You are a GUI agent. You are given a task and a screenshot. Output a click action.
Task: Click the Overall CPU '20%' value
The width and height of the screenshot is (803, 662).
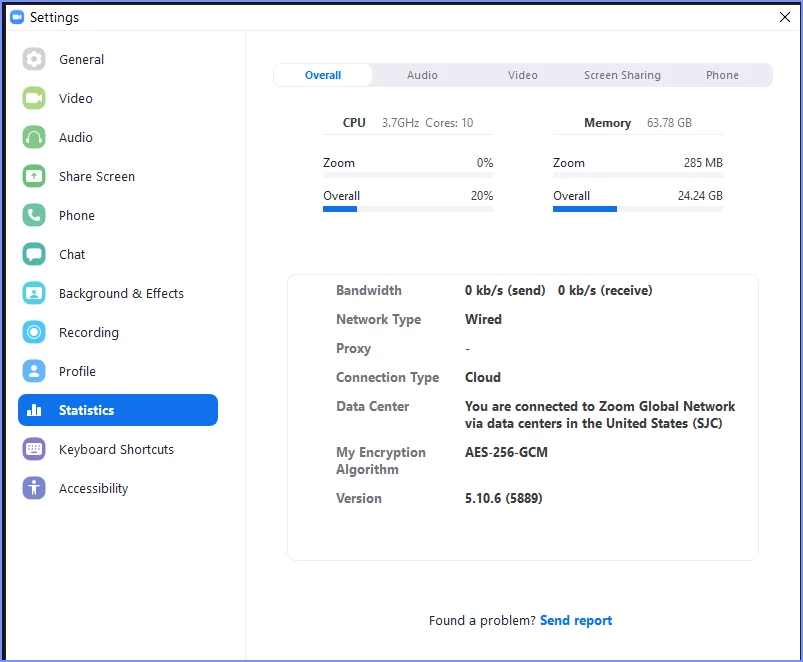pyautogui.click(x=481, y=196)
